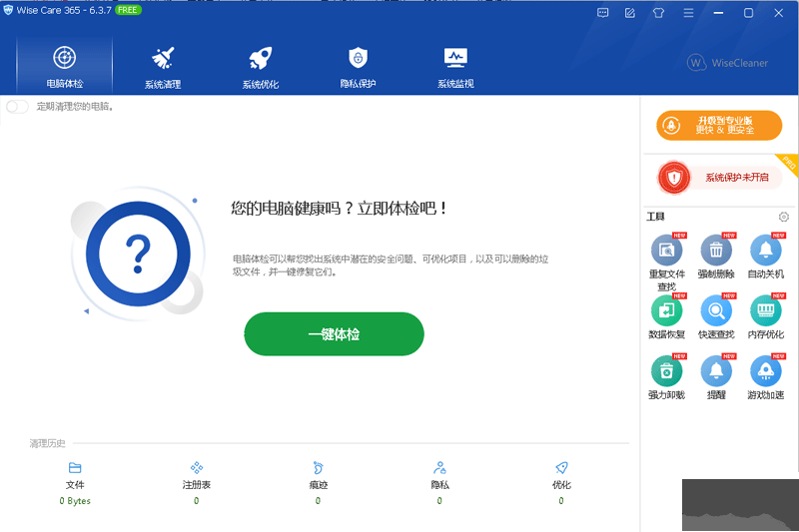The width and height of the screenshot is (799, 532).
Task: Open the 电脑体检 tab
Action: click(64, 65)
